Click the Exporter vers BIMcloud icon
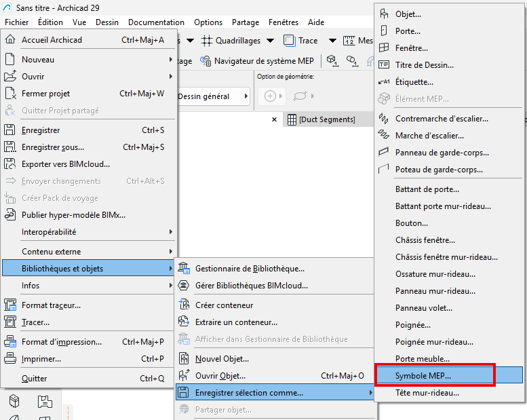 pyautogui.click(x=9, y=164)
